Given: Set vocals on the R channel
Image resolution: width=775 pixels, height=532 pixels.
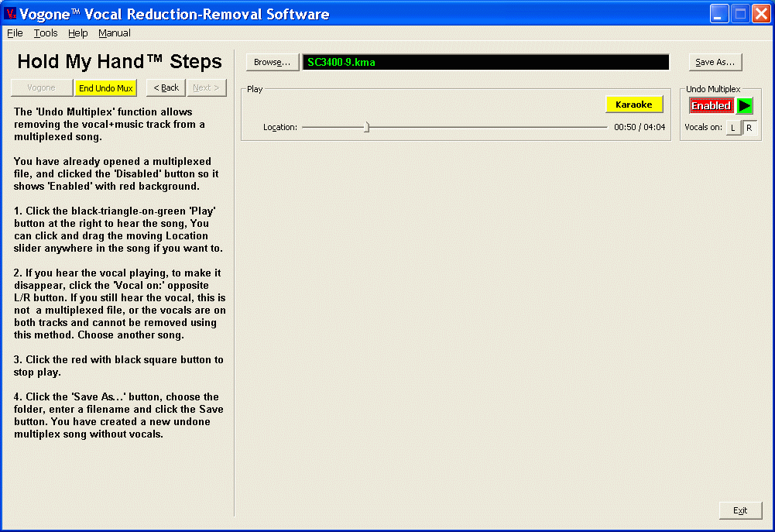Looking at the screenshot, I should (x=749, y=128).
